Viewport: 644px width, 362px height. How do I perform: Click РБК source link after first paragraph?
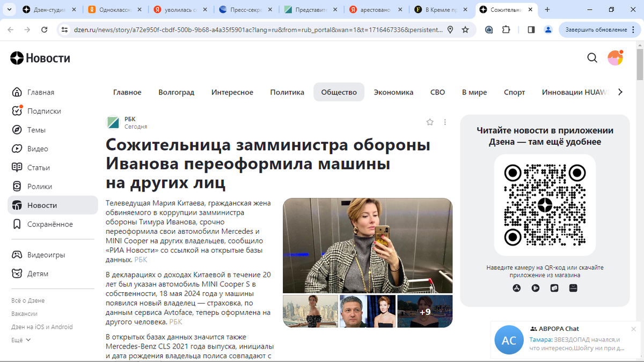tap(141, 260)
